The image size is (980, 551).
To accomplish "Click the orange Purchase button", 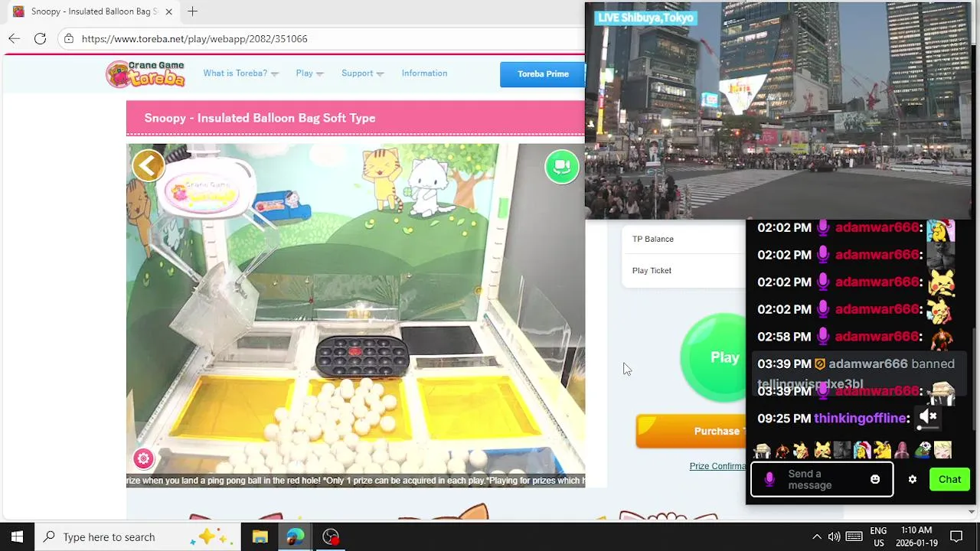I will [691, 431].
